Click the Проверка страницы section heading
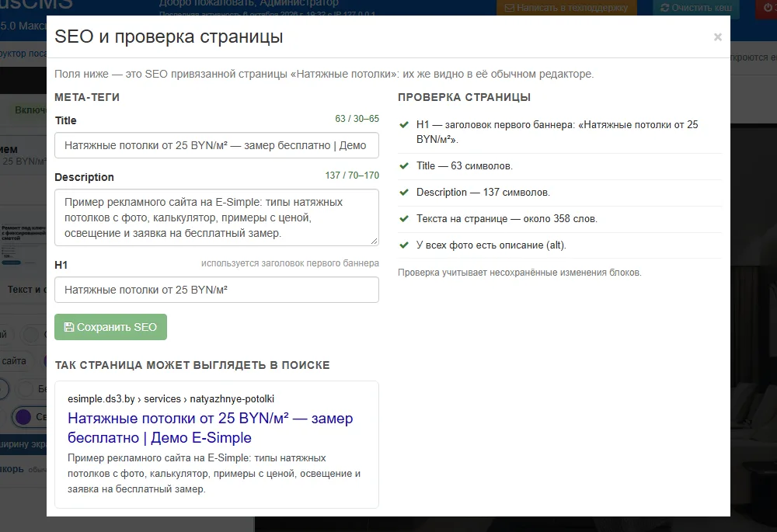777x532 pixels. click(x=465, y=98)
